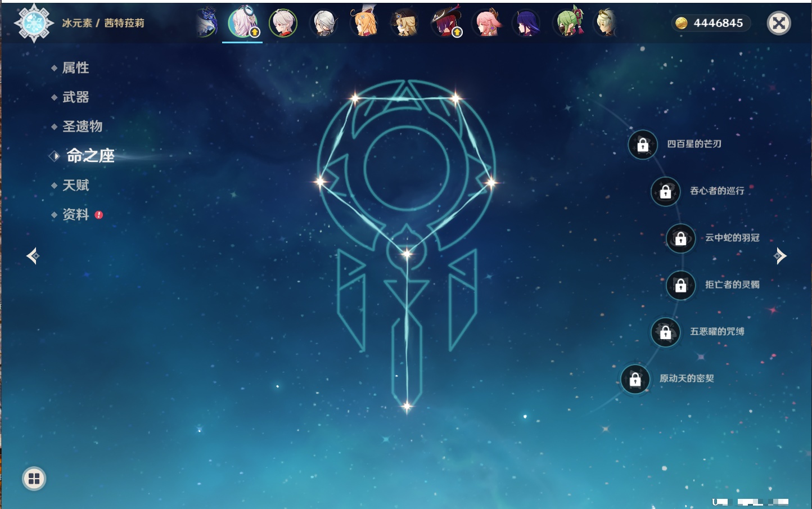This screenshot has height=509, width=812.
Task: Open the 天赋 talents tab
Action: [75, 185]
